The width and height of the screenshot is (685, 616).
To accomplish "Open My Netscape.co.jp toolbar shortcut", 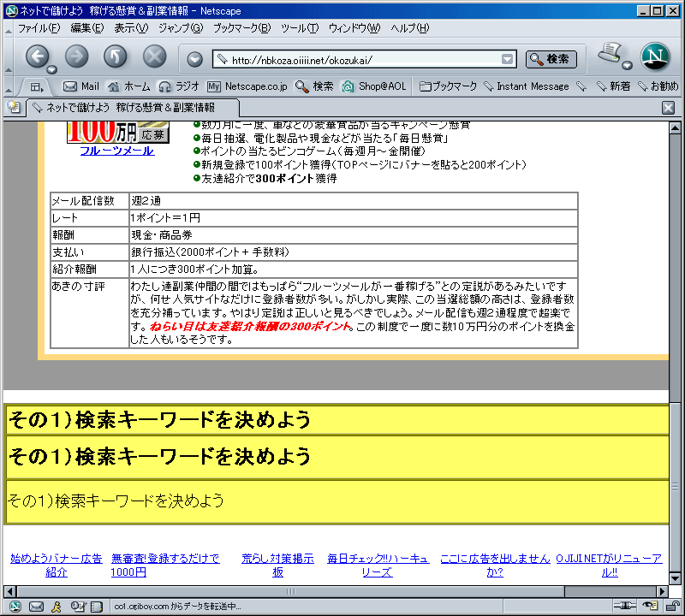I will [247, 86].
